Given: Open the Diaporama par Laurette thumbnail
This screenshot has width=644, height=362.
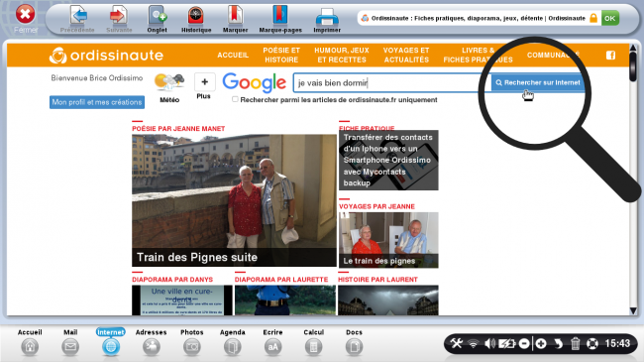Looking at the screenshot, I should [285, 301].
